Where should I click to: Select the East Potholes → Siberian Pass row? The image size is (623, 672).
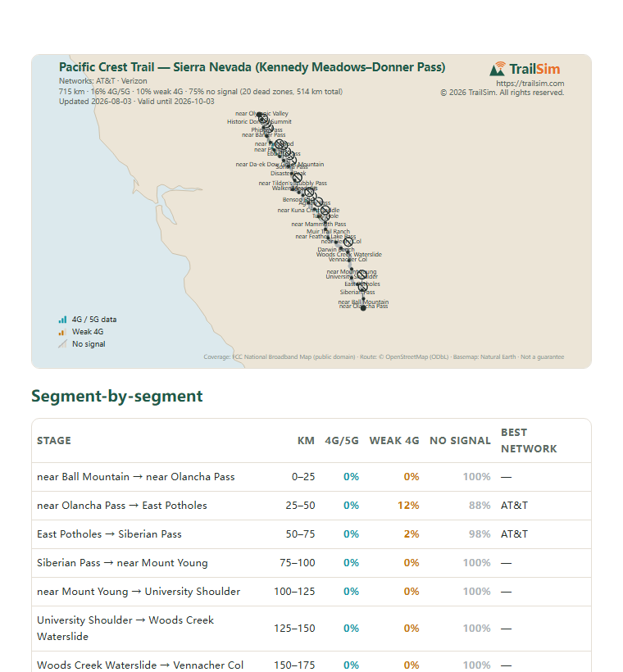pos(311,534)
